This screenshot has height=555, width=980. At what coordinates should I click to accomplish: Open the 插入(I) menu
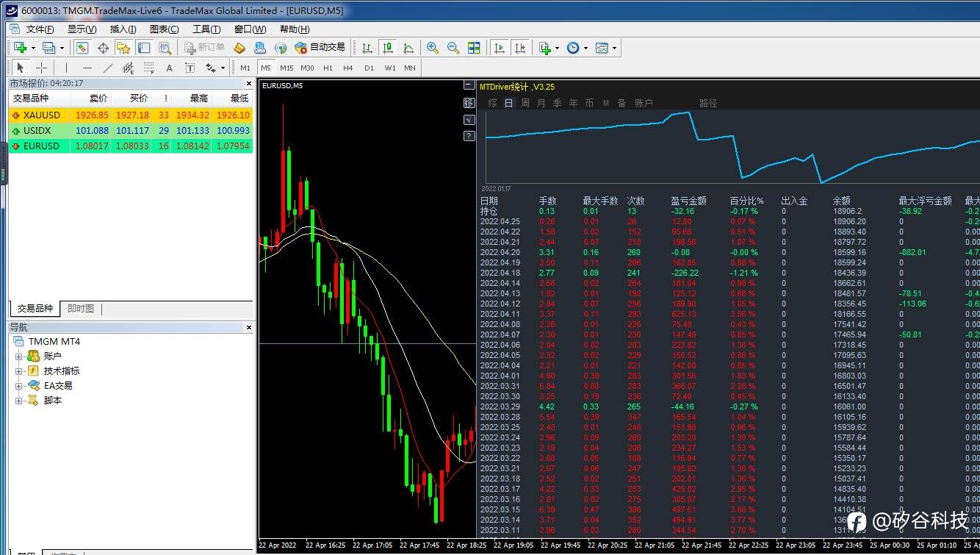[x=123, y=29]
